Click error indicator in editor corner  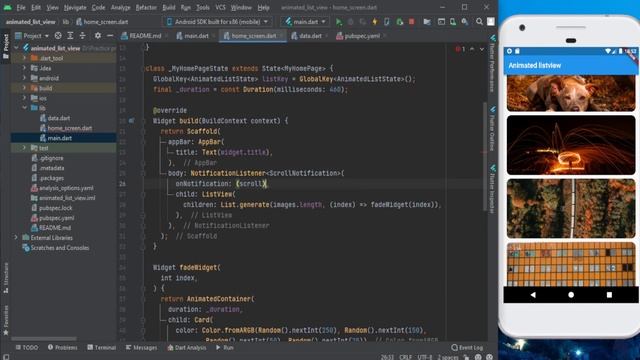460,49
